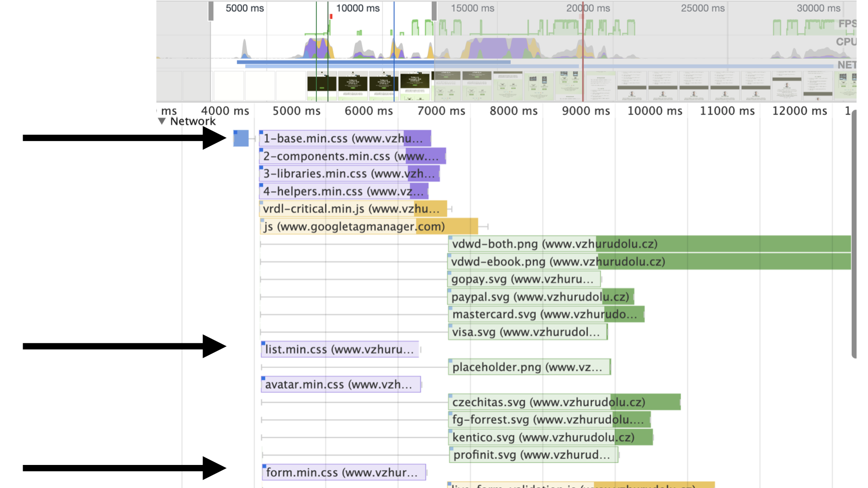Select the form.min.css request bar
Screen dimensions: 868x488
pos(343,473)
